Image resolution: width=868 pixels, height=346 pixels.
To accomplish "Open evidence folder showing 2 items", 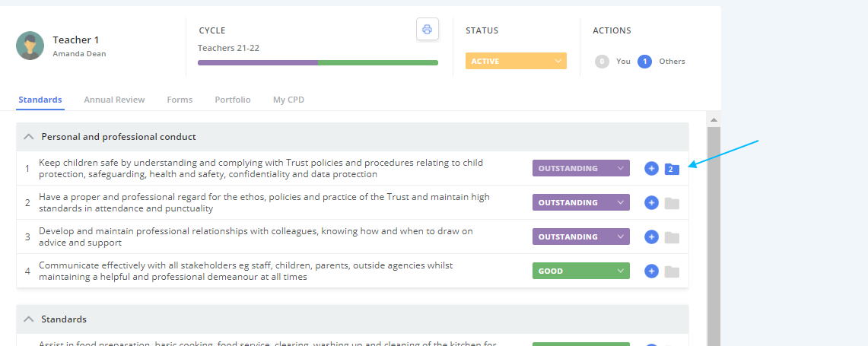I will tap(672, 169).
